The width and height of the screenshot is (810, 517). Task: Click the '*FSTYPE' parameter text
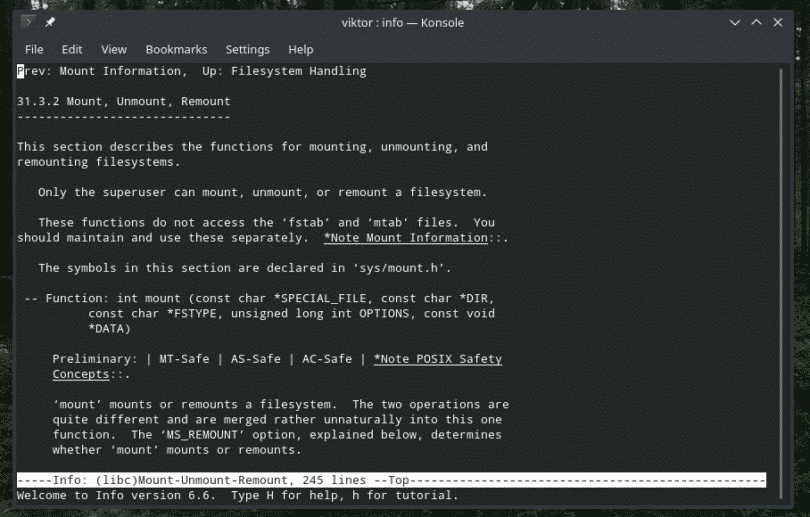[191, 314]
